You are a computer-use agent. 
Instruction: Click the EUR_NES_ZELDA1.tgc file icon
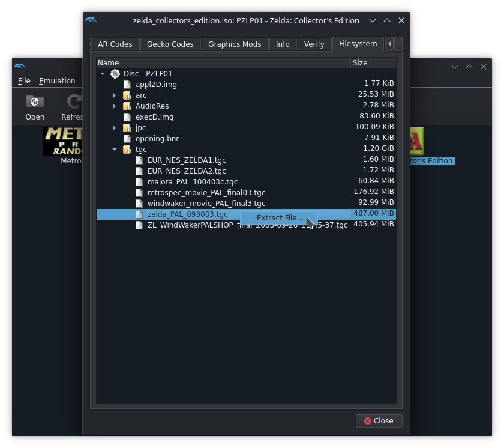pyautogui.click(x=139, y=160)
